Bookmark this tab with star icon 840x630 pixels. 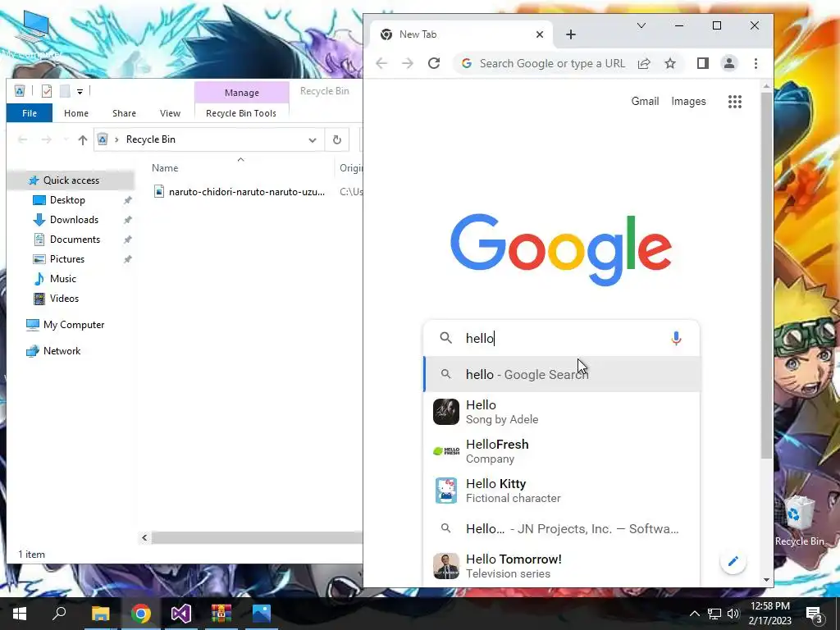click(670, 63)
